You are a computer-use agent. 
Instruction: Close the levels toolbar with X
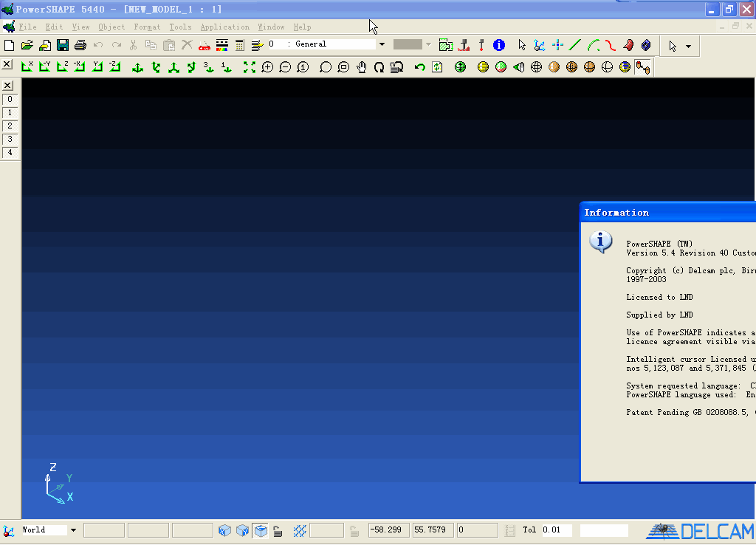tap(7, 86)
